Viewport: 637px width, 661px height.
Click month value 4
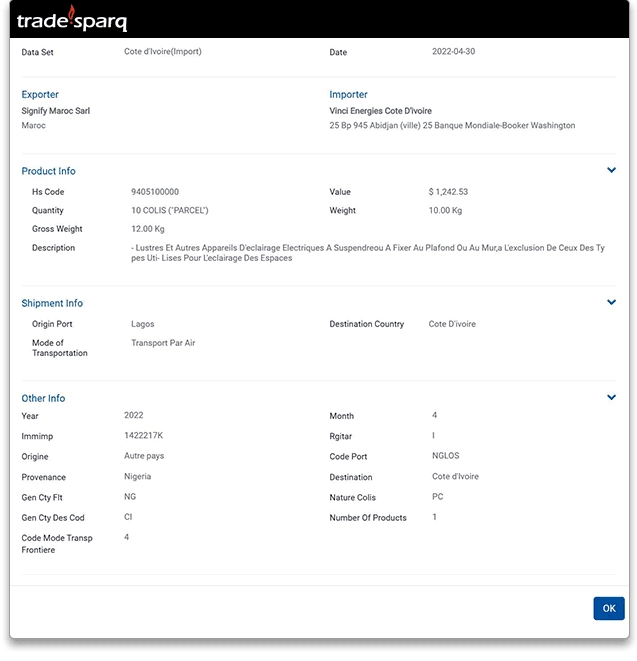[434, 415]
